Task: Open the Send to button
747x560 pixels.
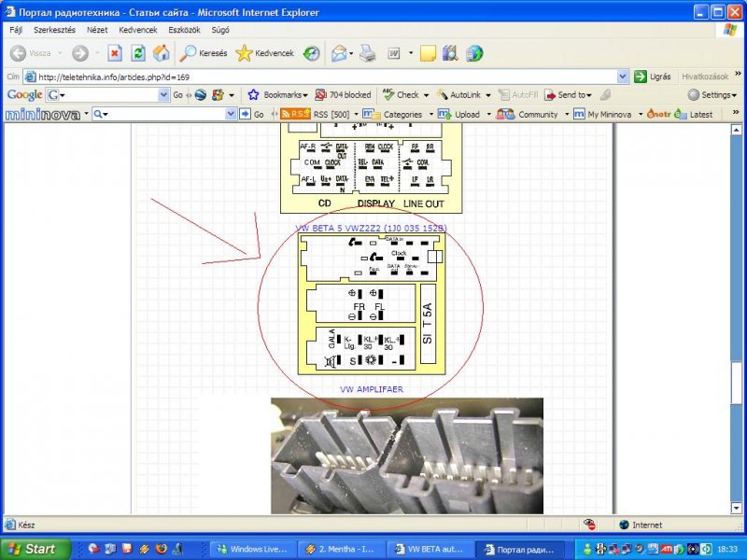Action: coord(568,95)
